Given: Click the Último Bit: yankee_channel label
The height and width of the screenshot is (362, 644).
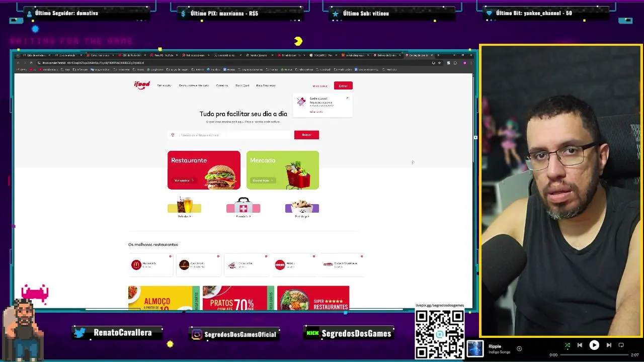Looking at the screenshot, I should coord(534,13).
